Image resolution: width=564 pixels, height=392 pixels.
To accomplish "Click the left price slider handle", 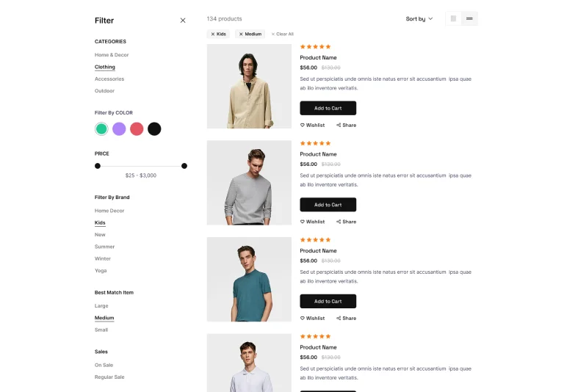I will [x=98, y=166].
